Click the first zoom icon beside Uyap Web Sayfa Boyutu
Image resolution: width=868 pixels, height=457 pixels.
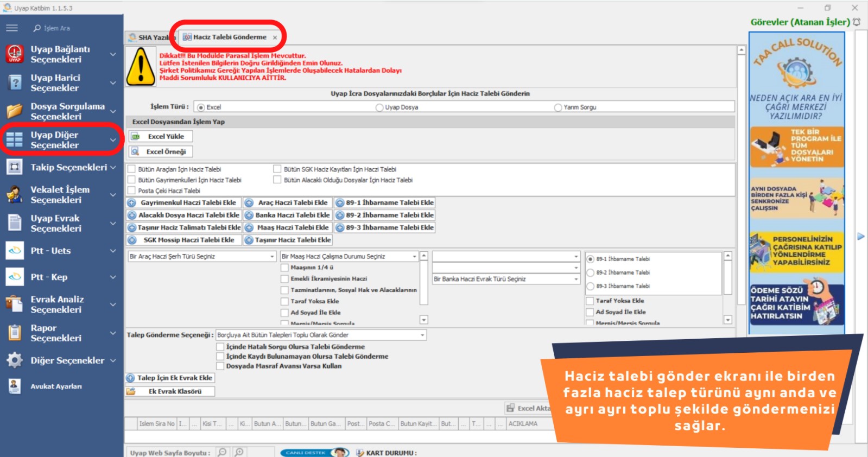pyautogui.click(x=222, y=452)
